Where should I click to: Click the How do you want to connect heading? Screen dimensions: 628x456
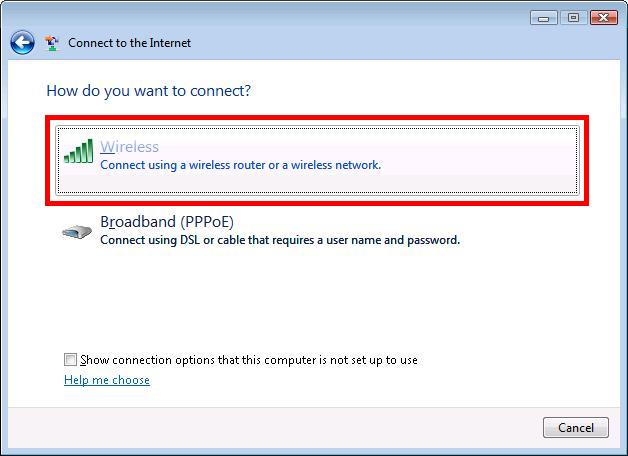149,91
